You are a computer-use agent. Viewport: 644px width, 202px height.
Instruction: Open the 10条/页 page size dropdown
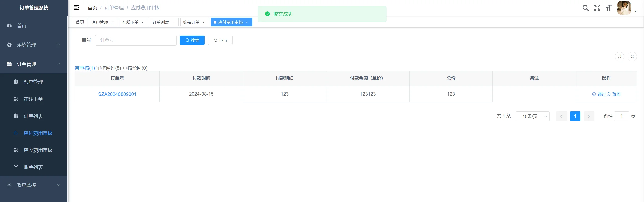[x=533, y=116]
